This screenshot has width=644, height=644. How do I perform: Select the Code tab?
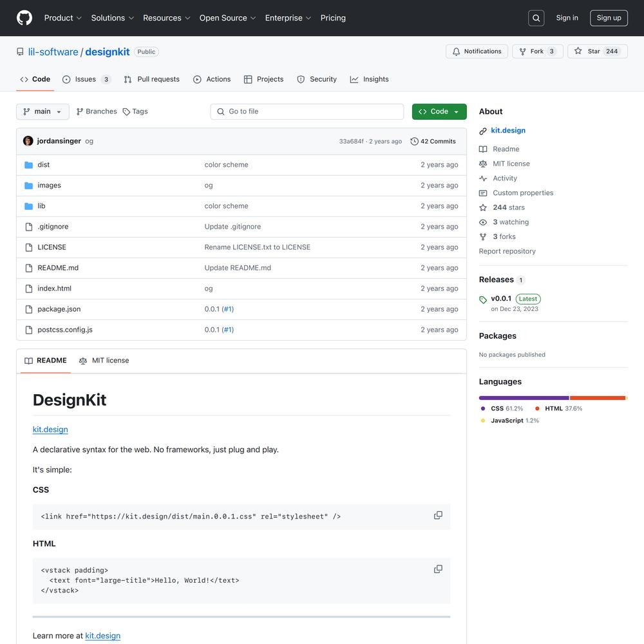tap(35, 79)
